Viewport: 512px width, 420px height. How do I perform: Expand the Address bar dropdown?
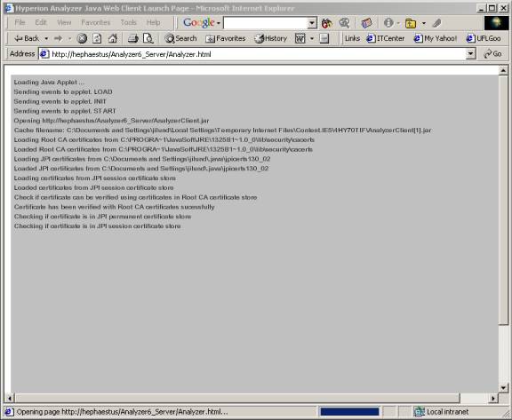coord(470,54)
